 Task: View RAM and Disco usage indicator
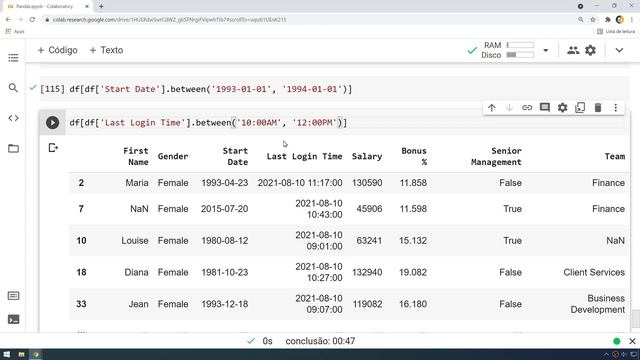tap(507, 50)
